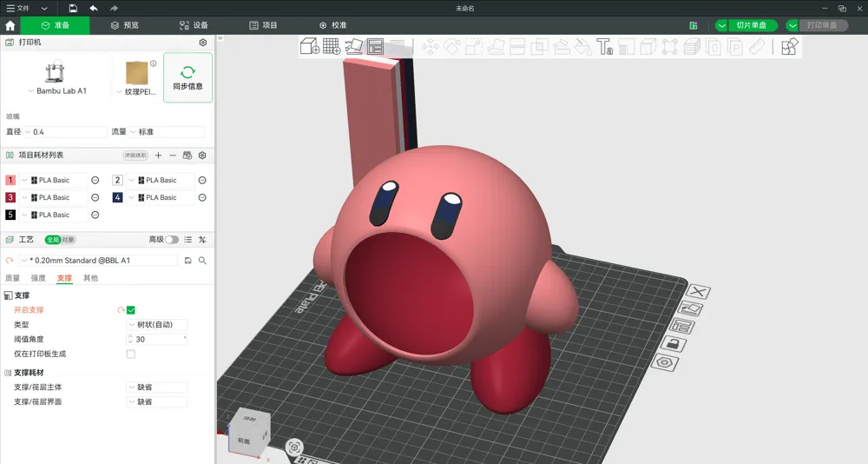Open the 流量 标准 dropdown
This screenshot has width=868, height=464.
click(x=167, y=132)
